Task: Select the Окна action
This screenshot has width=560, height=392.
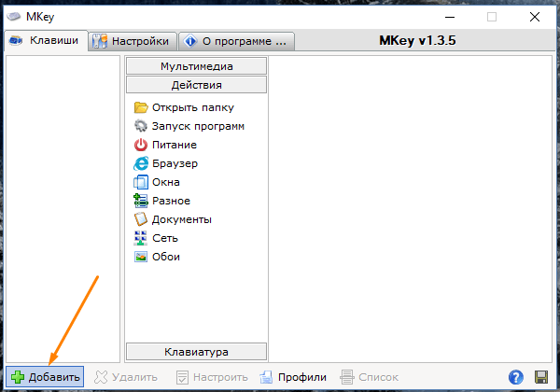Action: [166, 182]
